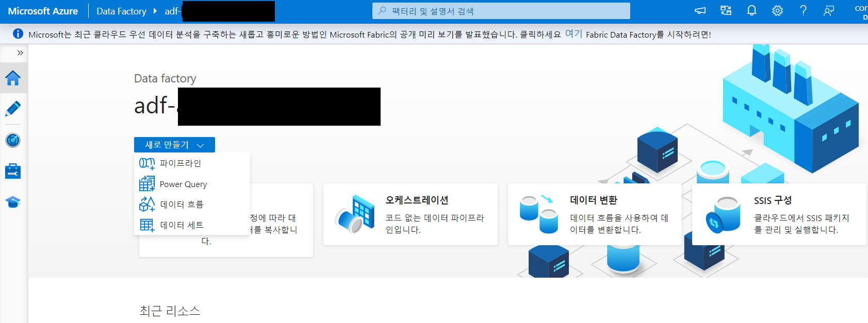This screenshot has height=323, width=868.
Task: Click the Data Factory breadcrumb
Action: pos(121,11)
